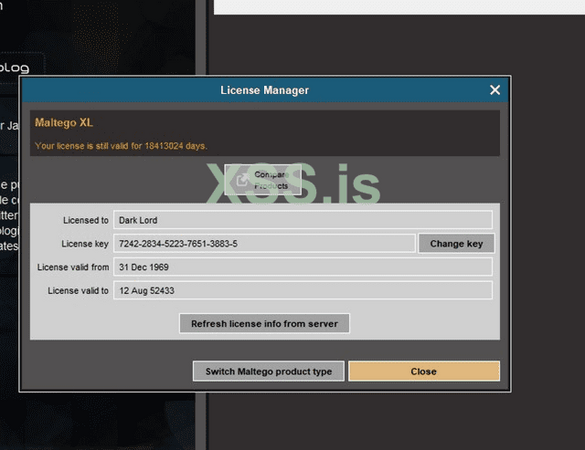Click the white panel behind the dialog
585x450 pixels.
click(x=399, y=7)
